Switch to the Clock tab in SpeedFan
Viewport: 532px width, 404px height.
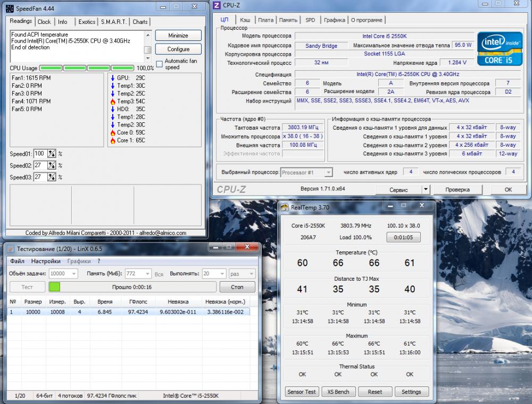coord(44,22)
